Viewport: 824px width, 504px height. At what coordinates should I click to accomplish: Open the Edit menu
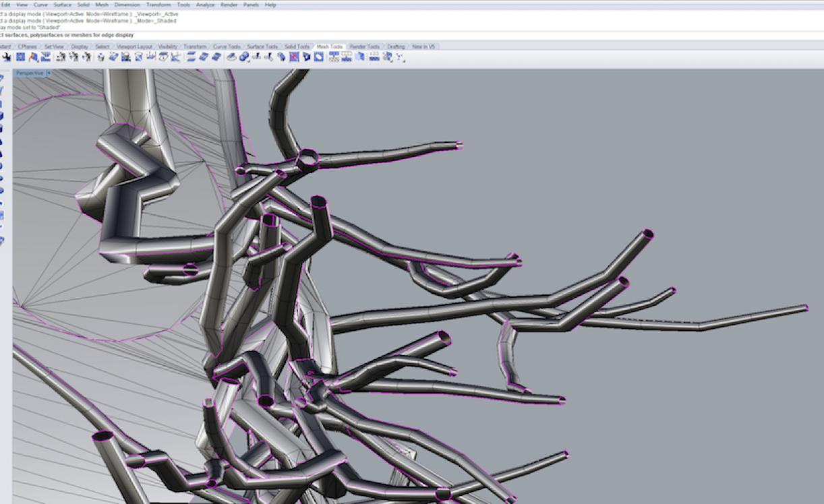click(5, 5)
